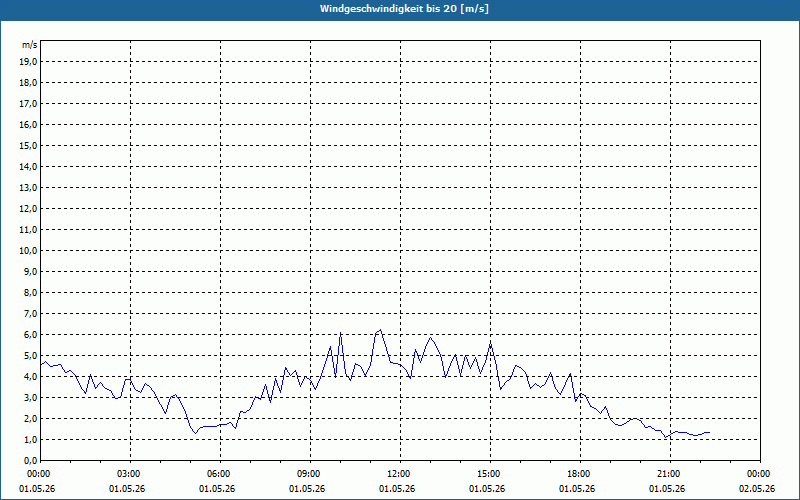
Task: Click the "01.05.26" date under 03:00
Action: coord(127,489)
